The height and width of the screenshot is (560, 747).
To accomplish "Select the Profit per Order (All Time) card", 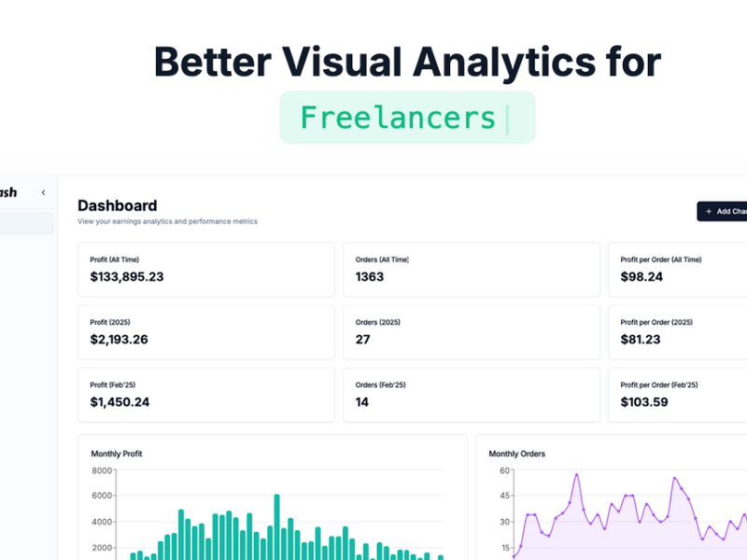I will pyautogui.click(x=677, y=269).
